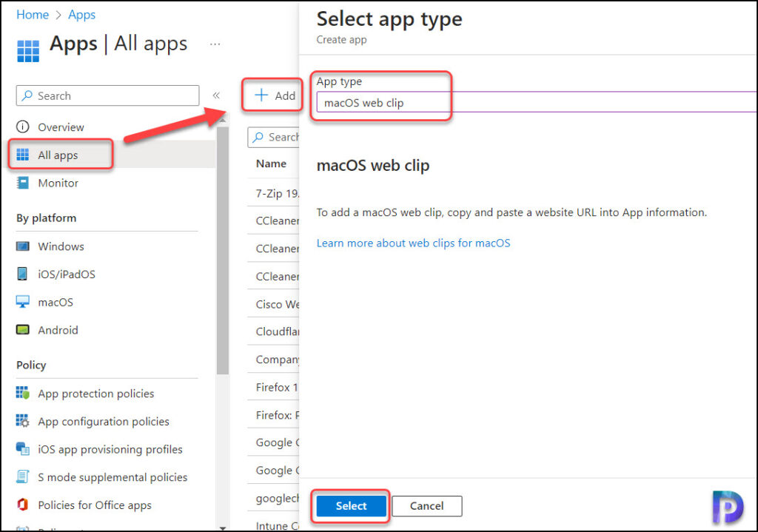
Task: Open Learn more about web clips link
Action: [x=413, y=243]
